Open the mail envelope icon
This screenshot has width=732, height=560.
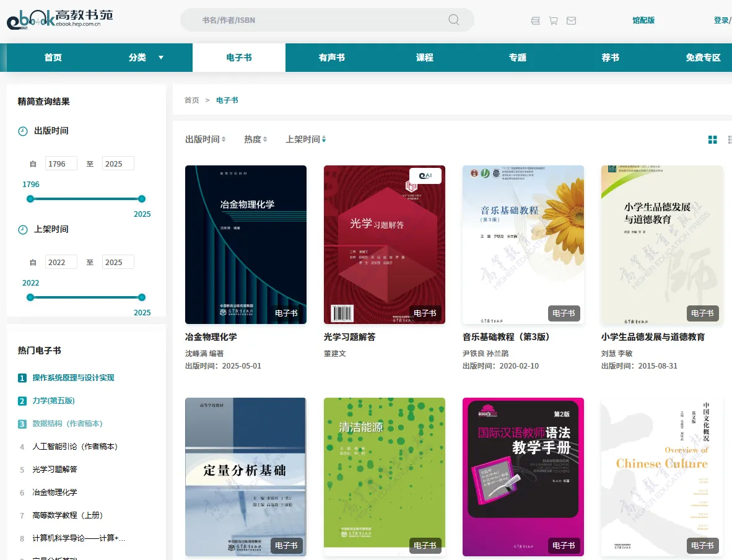point(571,20)
